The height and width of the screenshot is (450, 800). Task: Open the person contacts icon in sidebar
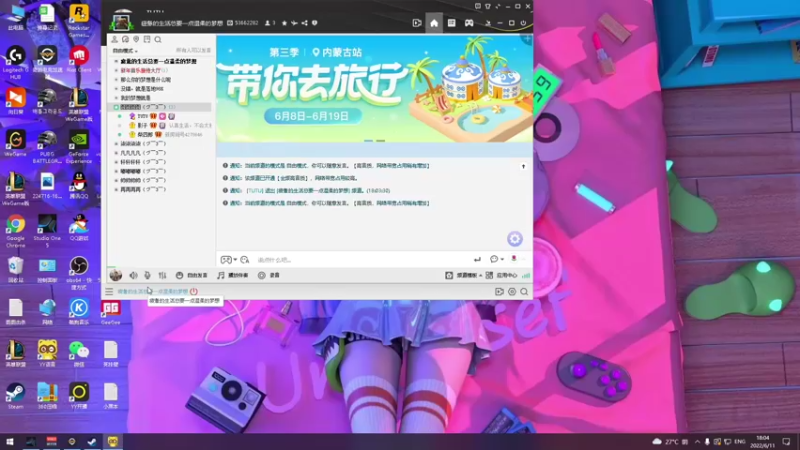pos(114,39)
